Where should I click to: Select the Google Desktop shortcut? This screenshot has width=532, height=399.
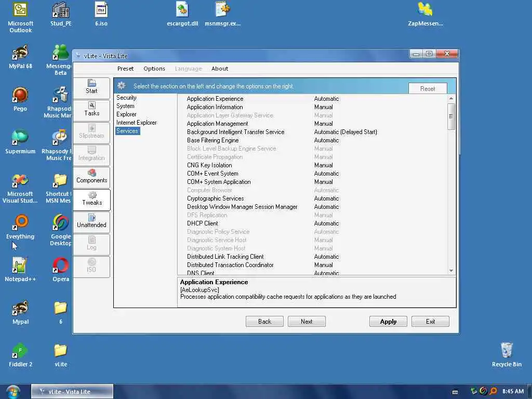[x=61, y=231]
